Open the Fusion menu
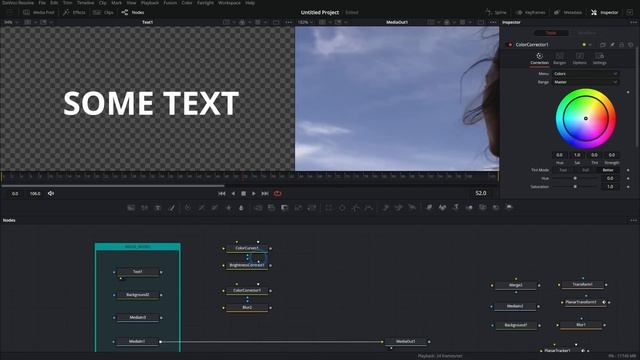640x360 pixels. point(170,3)
